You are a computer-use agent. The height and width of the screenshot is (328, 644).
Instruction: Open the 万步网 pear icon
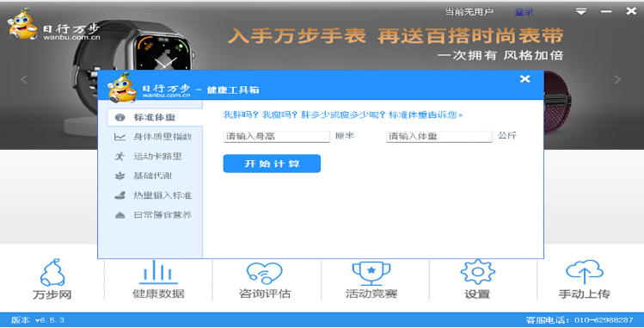(52, 273)
